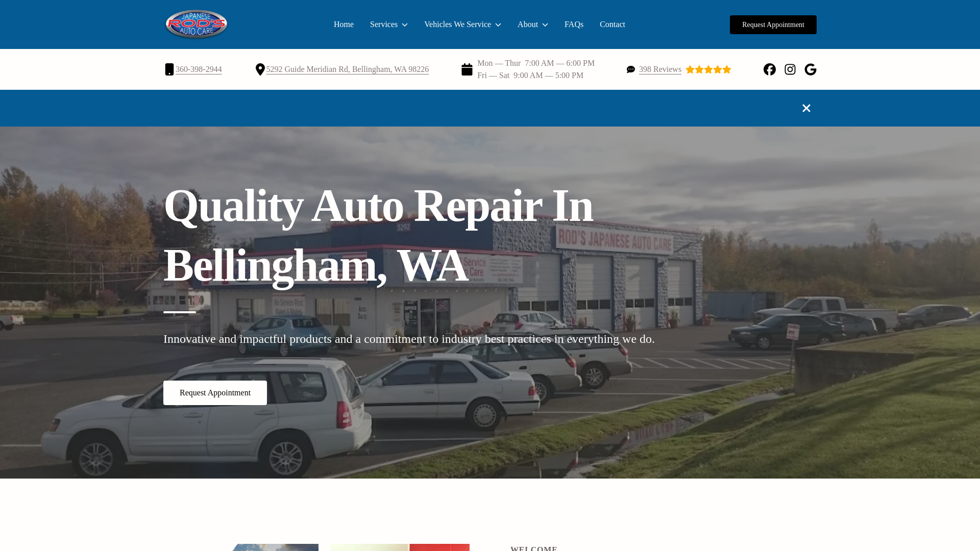
Task: Click the map pin location icon
Action: [260, 69]
